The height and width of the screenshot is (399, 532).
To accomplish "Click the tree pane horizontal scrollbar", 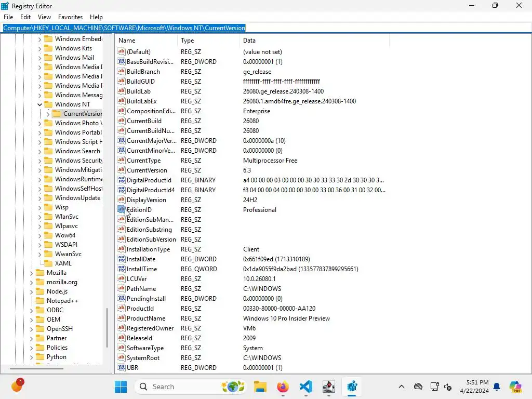I will coord(37,368).
